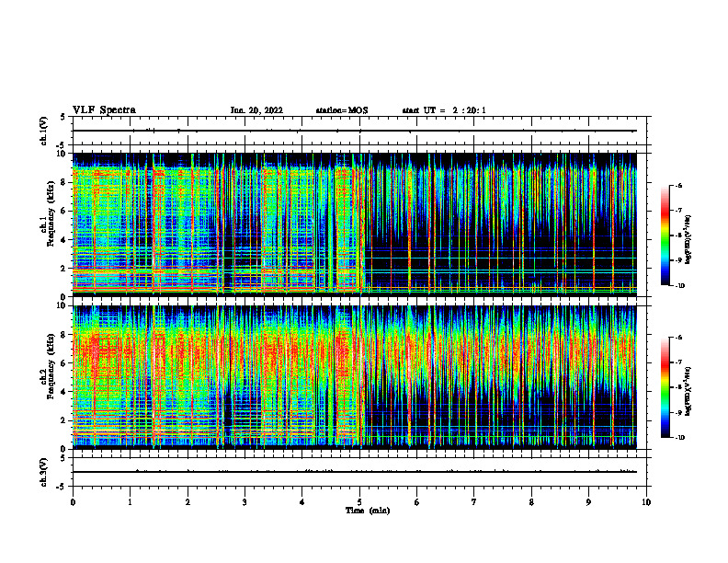Click the "-8" tick on ch.2 colorbar
Screen dimensions: 728x563
pyautogui.click(x=678, y=387)
